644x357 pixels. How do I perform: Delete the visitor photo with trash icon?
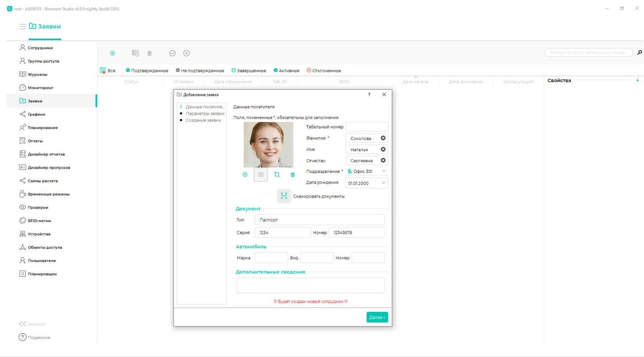[x=292, y=175]
